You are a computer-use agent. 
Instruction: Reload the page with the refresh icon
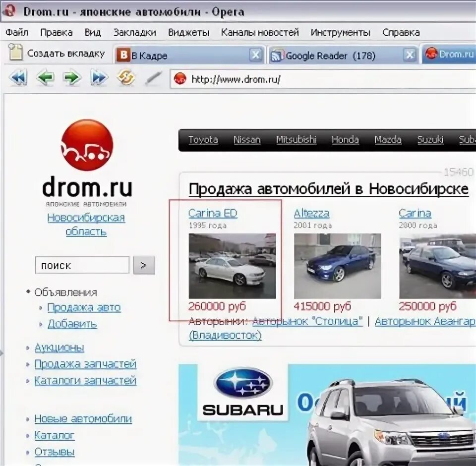click(x=125, y=77)
